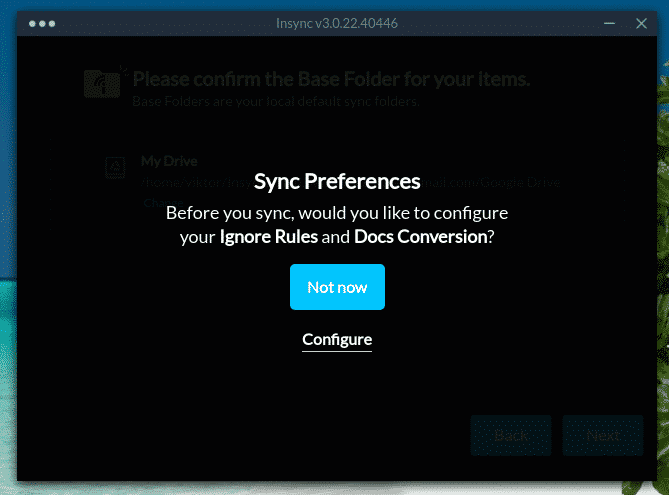Minimize the Insync window

pos(609,23)
